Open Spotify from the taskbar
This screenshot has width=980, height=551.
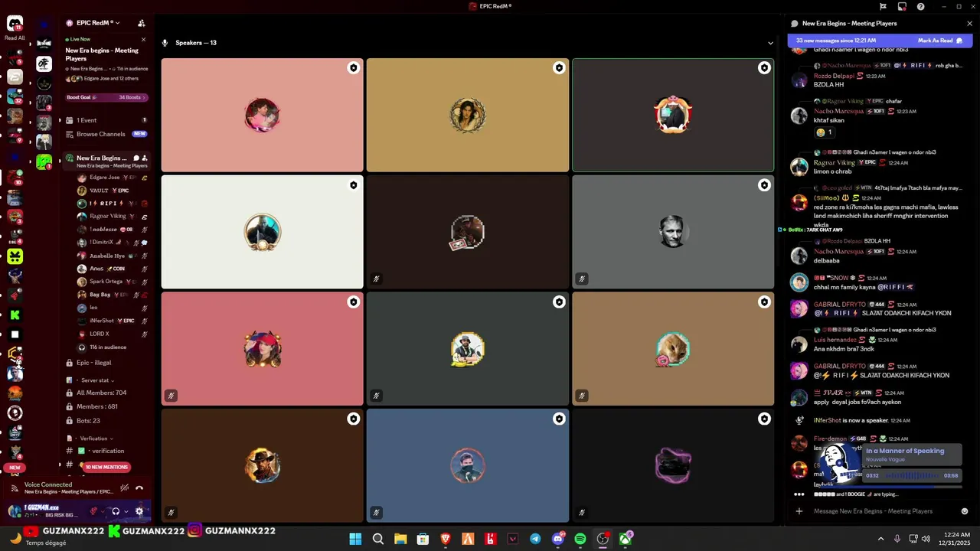[580, 539]
